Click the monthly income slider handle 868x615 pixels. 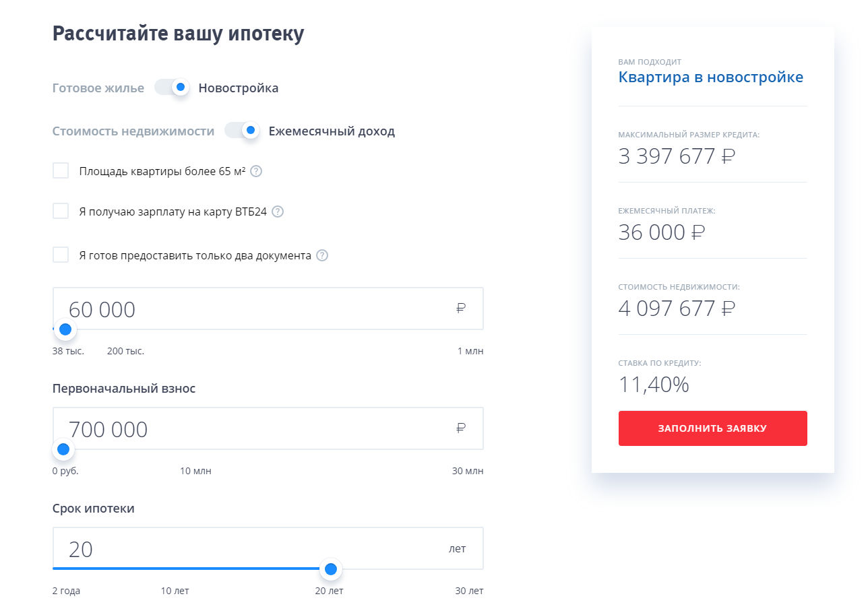coord(65,329)
